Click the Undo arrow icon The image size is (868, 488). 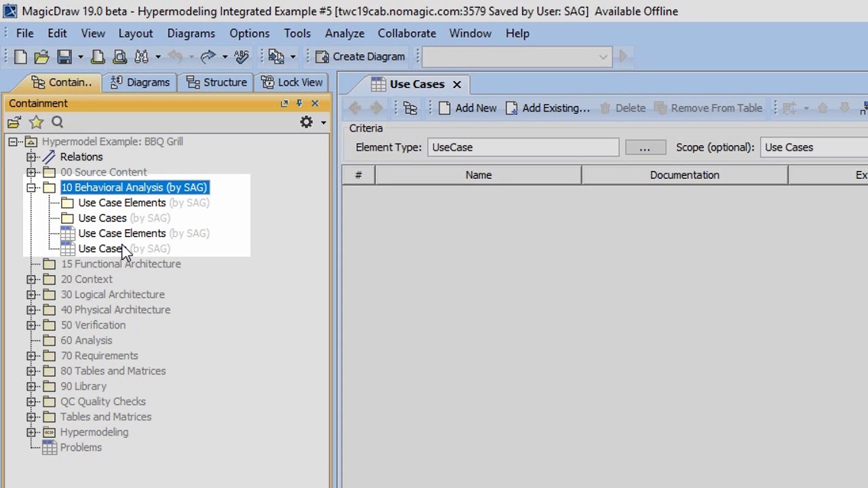175,57
